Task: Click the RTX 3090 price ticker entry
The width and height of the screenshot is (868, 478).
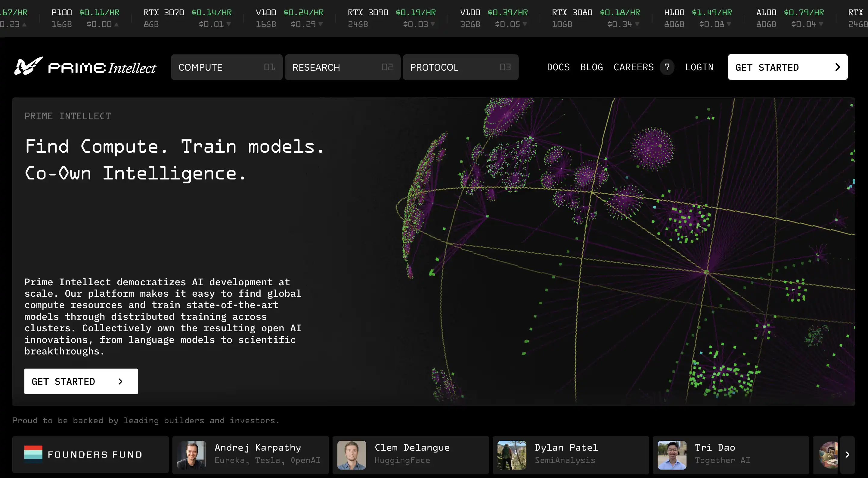Action: [x=392, y=18]
